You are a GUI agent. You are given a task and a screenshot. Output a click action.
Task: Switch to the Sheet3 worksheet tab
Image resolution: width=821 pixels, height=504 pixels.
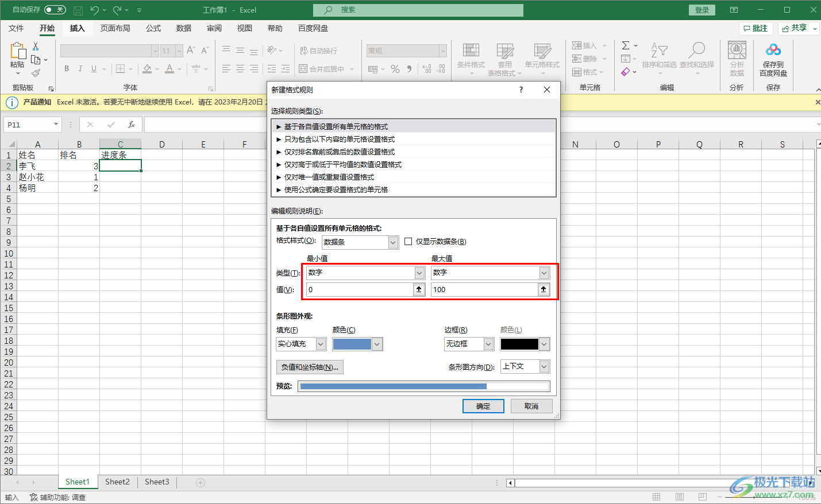[x=157, y=482]
